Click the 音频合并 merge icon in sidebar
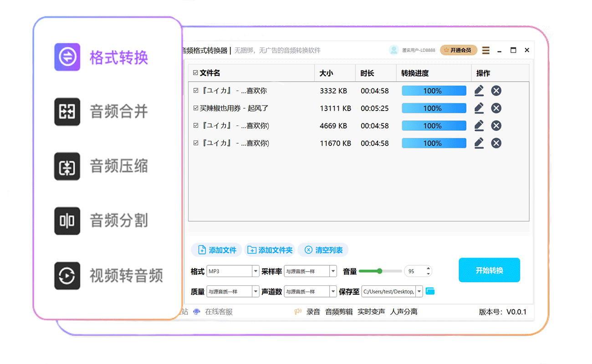Viewport: 592px width, 364px height. (67, 111)
